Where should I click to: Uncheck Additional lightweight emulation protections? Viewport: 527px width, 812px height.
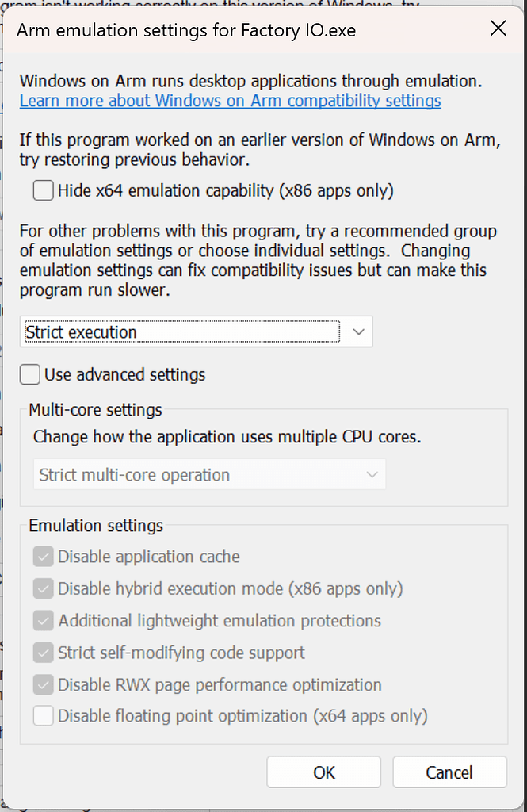45,620
